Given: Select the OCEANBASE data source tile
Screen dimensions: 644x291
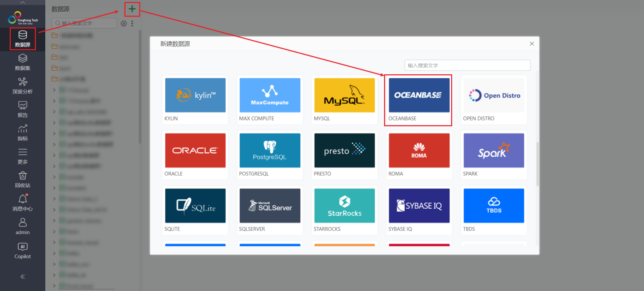Looking at the screenshot, I should [419, 100].
